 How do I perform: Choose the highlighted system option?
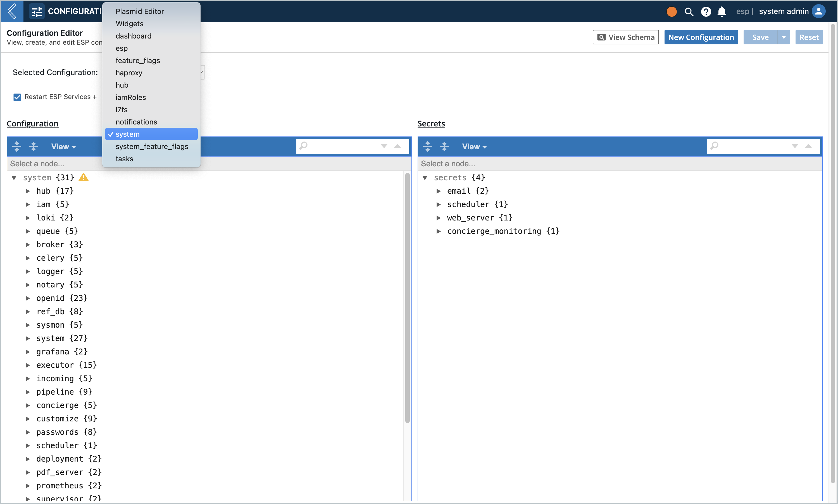151,134
